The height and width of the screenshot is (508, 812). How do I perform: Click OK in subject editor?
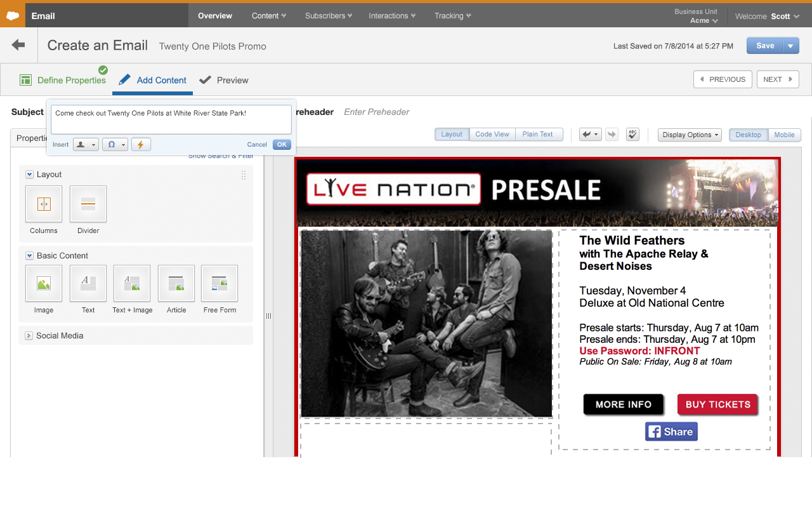(282, 145)
